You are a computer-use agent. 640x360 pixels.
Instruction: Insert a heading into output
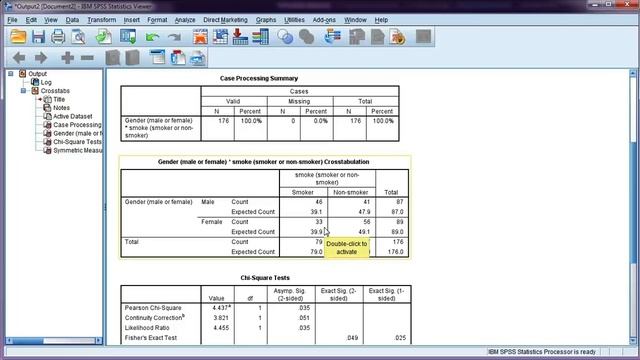(157, 58)
